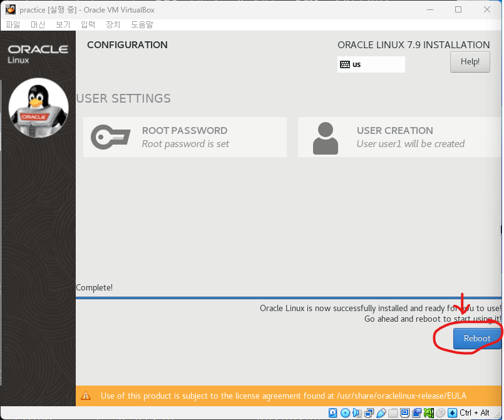Viewport: 504px width, 420px height.
Task: Click the keyboard icon beside us
Action: coord(345,64)
